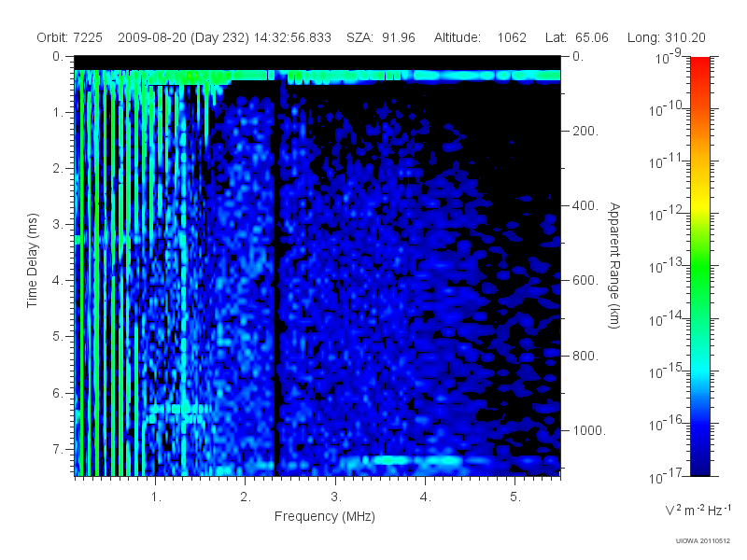Select the Altitude: 1062 header text
This screenshot has width=747, height=560.
click(480, 37)
